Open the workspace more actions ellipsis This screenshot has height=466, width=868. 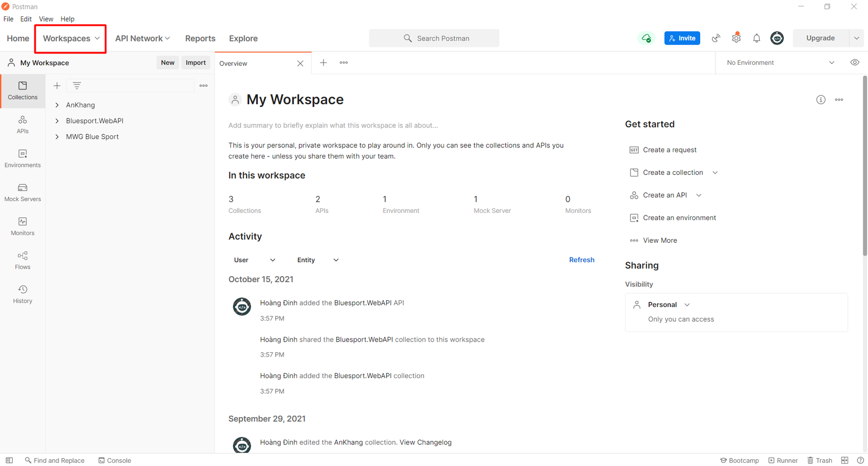[839, 100]
